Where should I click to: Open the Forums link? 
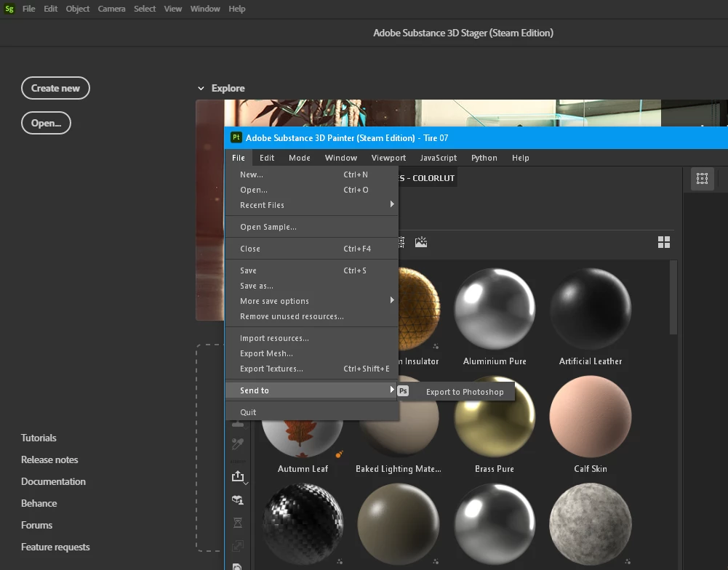36,525
